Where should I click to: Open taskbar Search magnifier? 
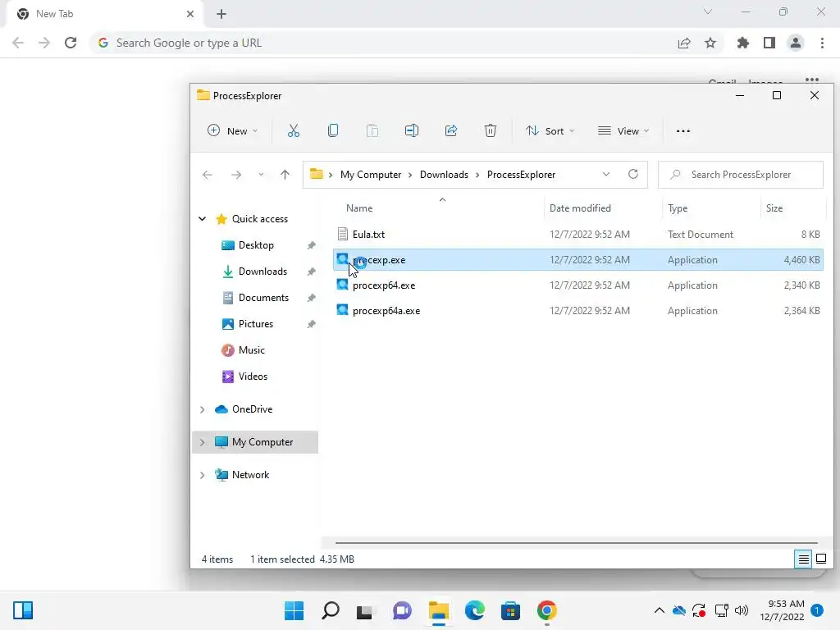click(331, 610)
